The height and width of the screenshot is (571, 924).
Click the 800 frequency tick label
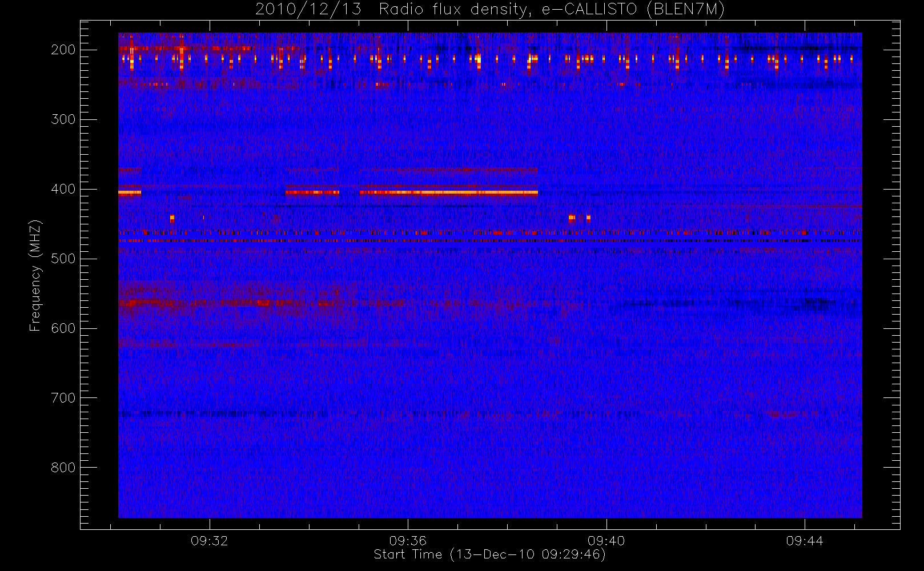pos(63,468)
